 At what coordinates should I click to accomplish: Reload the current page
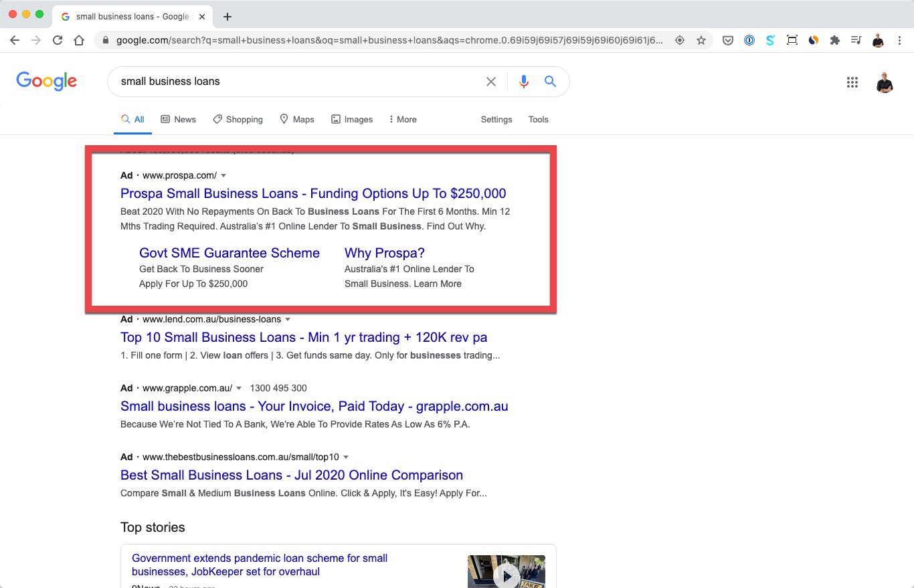click(58, 40)
